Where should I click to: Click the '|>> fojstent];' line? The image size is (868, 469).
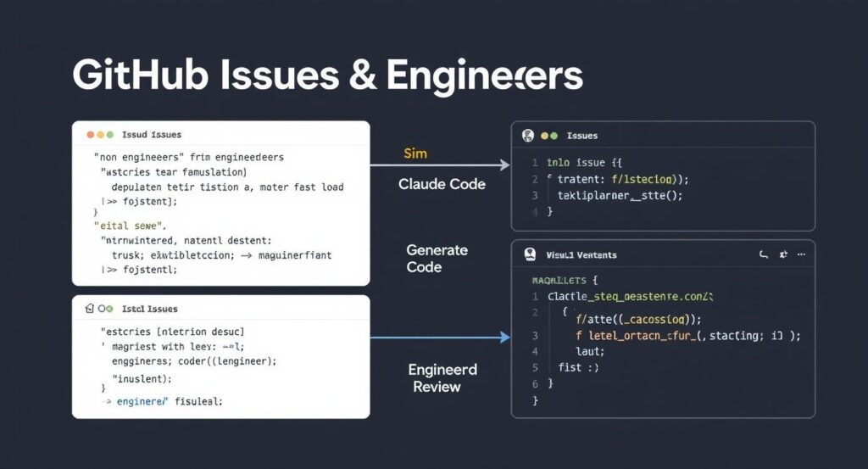click(x=139, y=202)
